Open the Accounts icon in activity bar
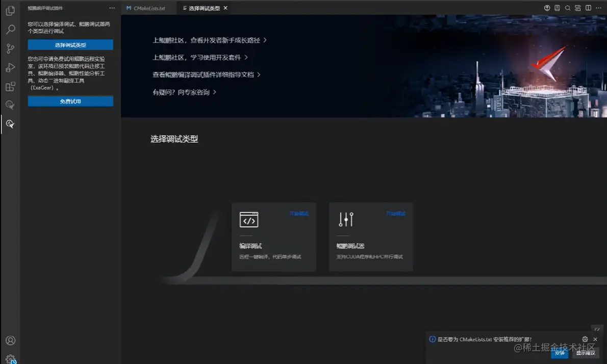Image resolution: width=607 pixels, height=364 pixels. [10, 341]
